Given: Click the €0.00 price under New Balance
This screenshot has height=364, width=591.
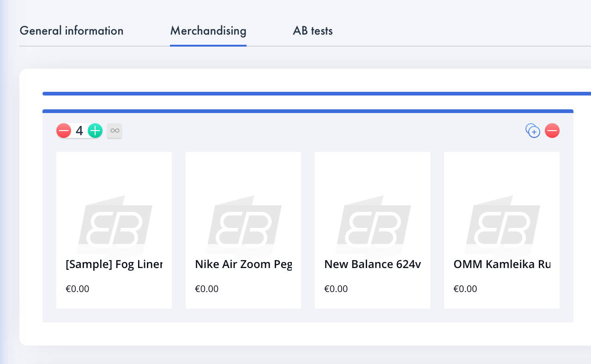Looking at the screenshot, I should pos(336,289).
